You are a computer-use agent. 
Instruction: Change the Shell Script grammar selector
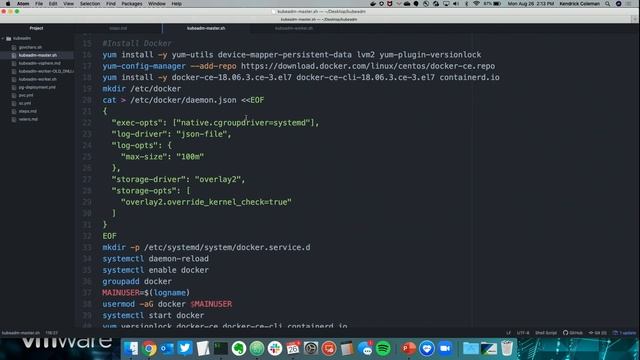pos(546,333)
